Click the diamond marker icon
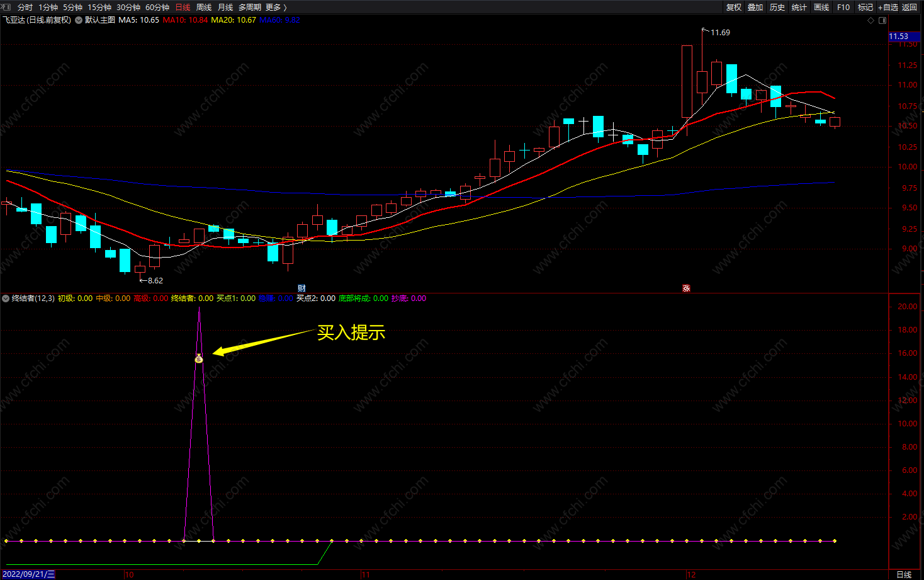The image size is (924, 580). [871, 20]
